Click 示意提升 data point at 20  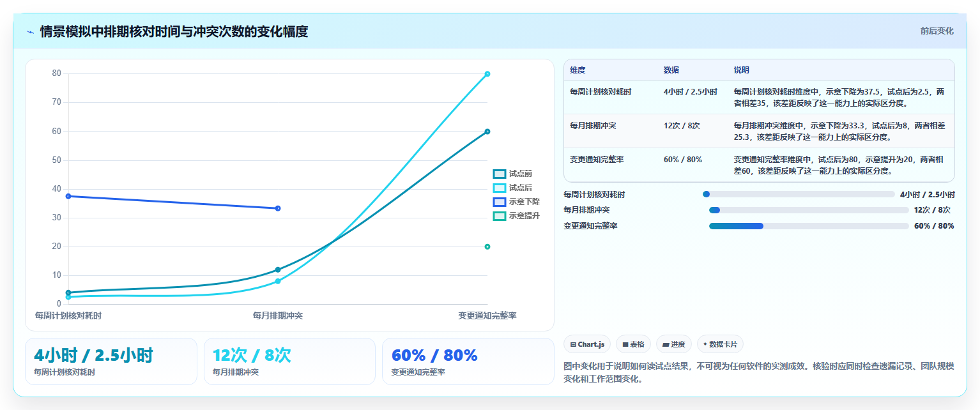coord(487,247)
